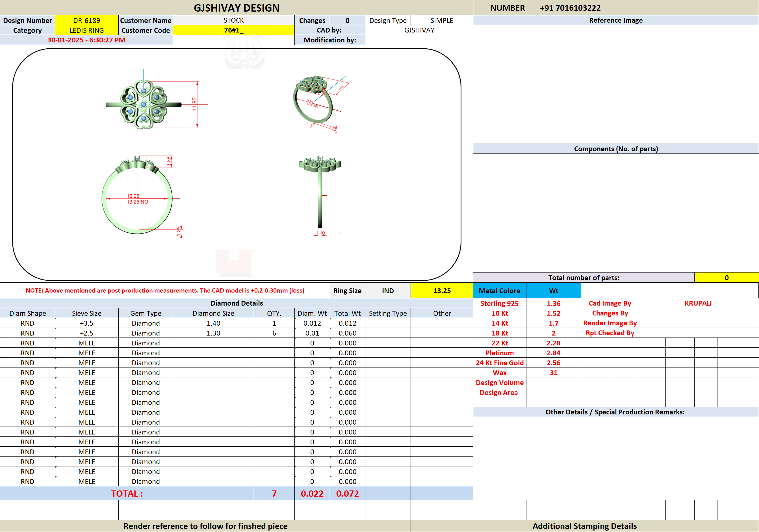The width and height of the screenshot is (759, 532).
Task: Click the DR-6189 design number cell
Action: 87,20
